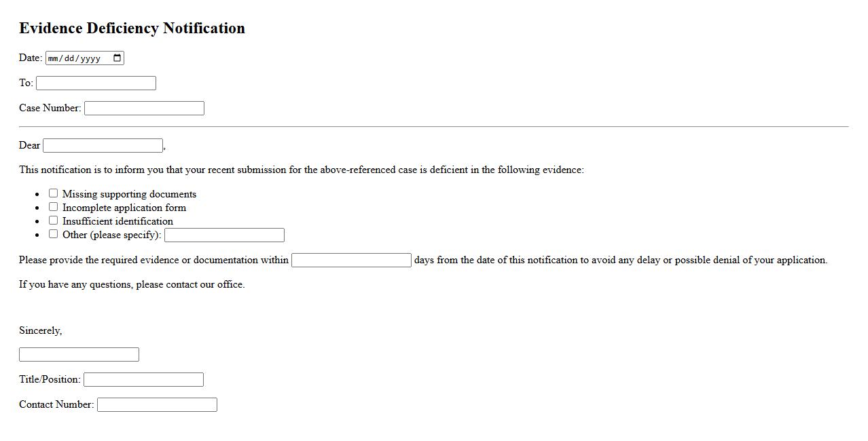Click the Other (please specify) text box

[224, 235]
